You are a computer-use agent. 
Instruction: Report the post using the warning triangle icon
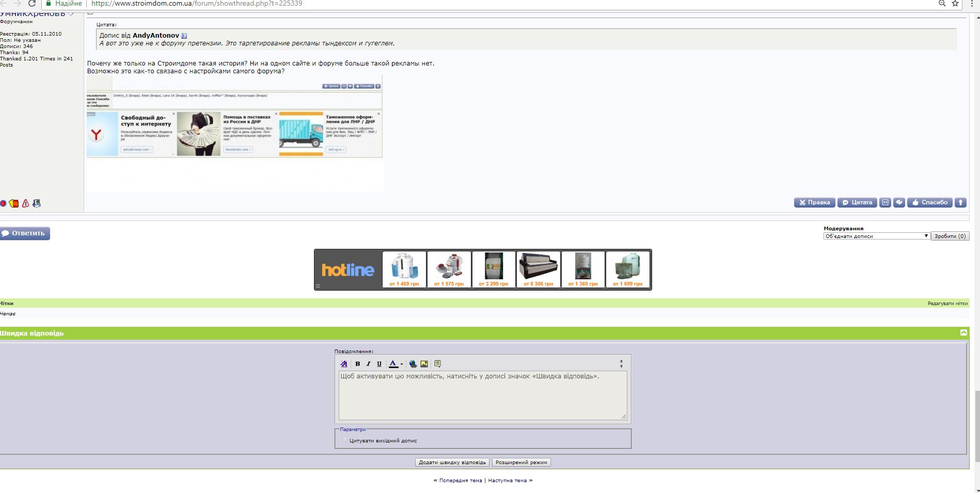(25, 203)
